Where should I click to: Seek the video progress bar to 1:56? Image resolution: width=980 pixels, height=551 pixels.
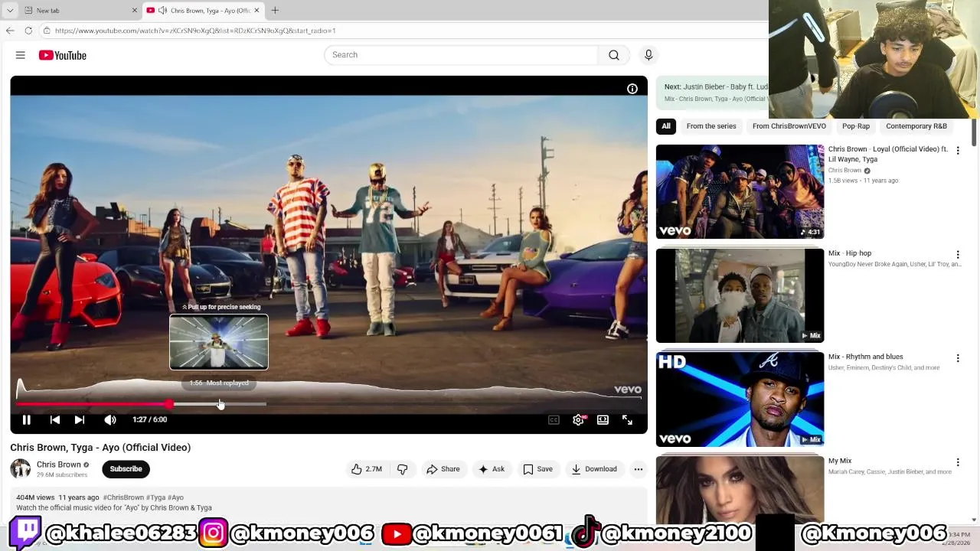point(219,403)
